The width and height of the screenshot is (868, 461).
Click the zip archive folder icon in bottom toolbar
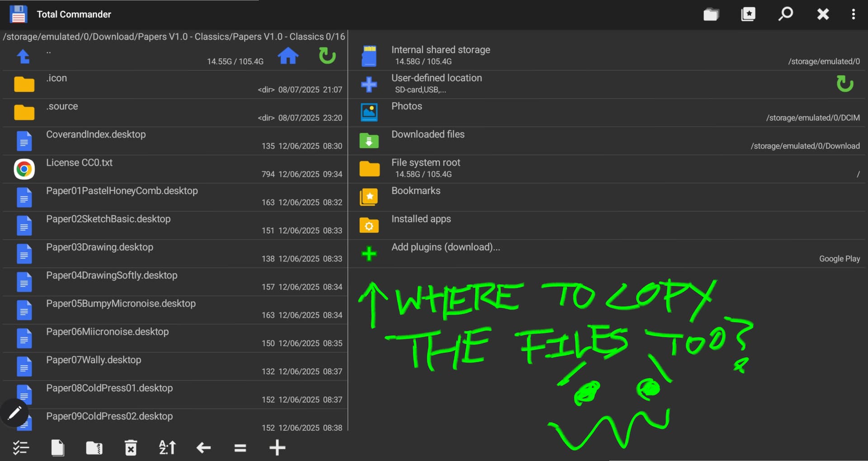pos(94,448)
